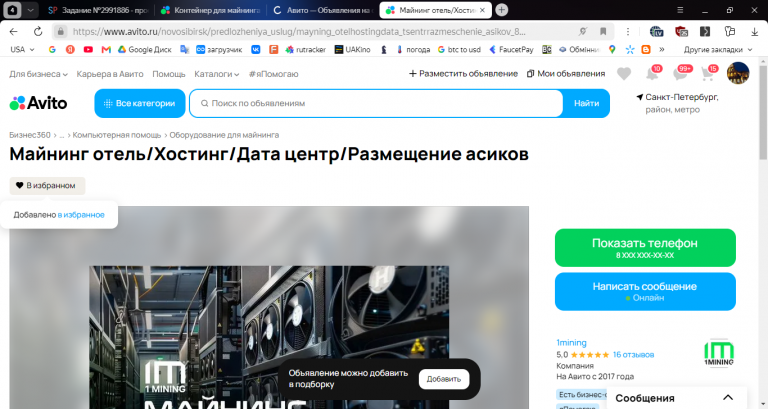Open the VK bookmark icon
The image size is (768, 409).
256,49
